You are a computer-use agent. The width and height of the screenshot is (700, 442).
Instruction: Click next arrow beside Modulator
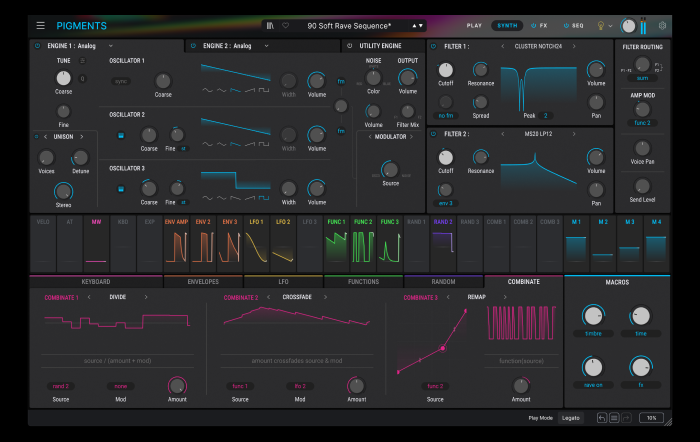point(412,137)
